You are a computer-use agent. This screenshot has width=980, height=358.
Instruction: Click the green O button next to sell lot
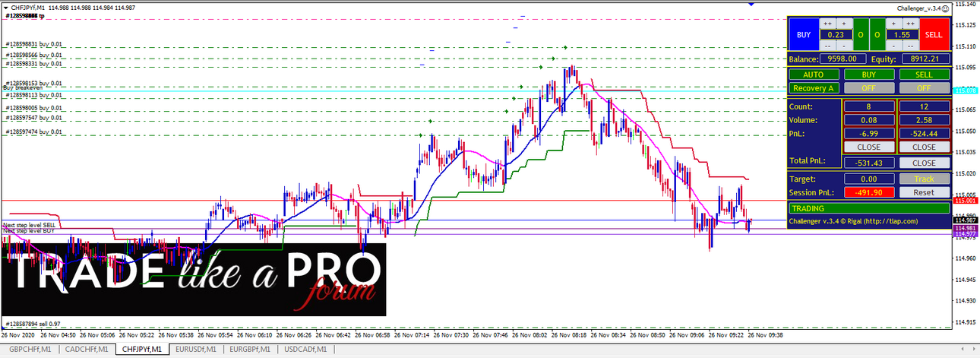877,35
